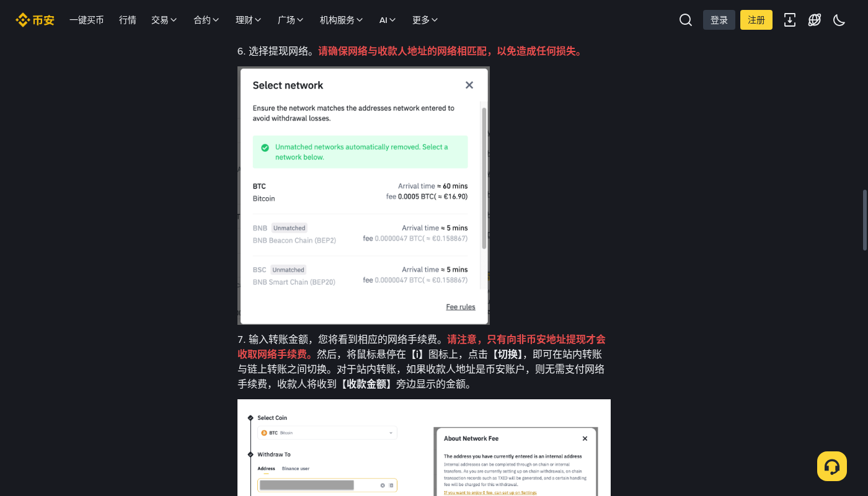Open the Select network screenshot image

click(x=363, y=195)
